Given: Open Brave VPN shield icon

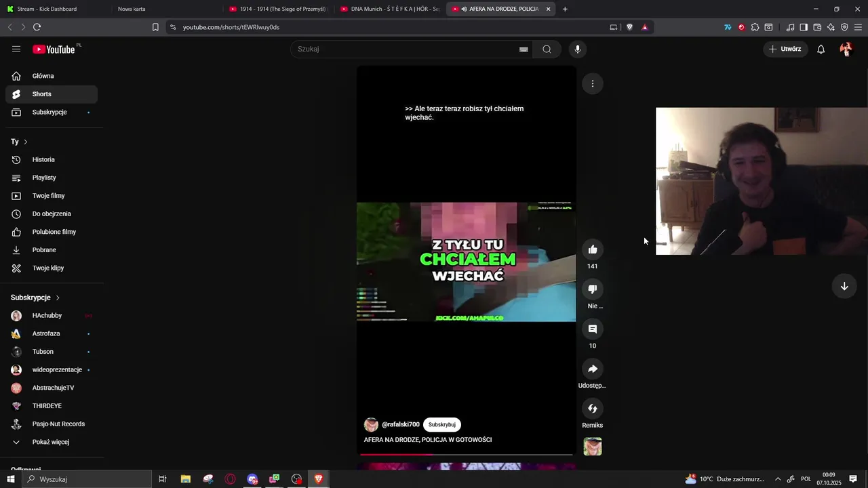Looking at the screenshot, I should coord(844,27).
